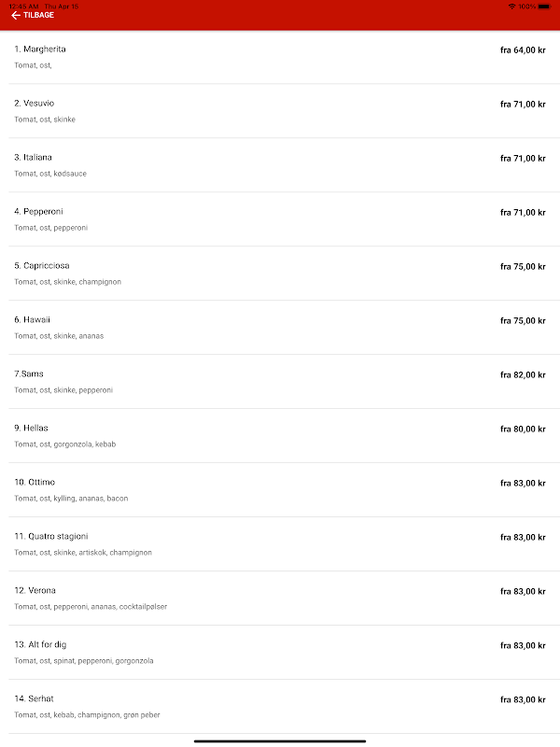Tap the back arrow icon
Screen dimensions: 560x747
click(16, 15)
